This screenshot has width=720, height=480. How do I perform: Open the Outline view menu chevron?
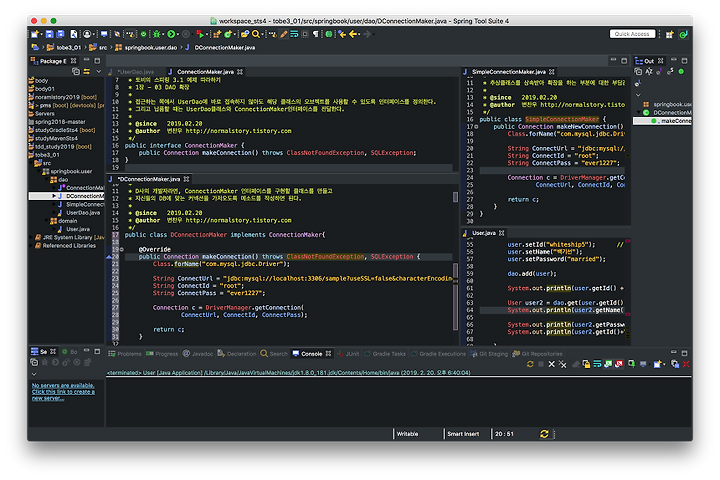[x=638, y=95]
